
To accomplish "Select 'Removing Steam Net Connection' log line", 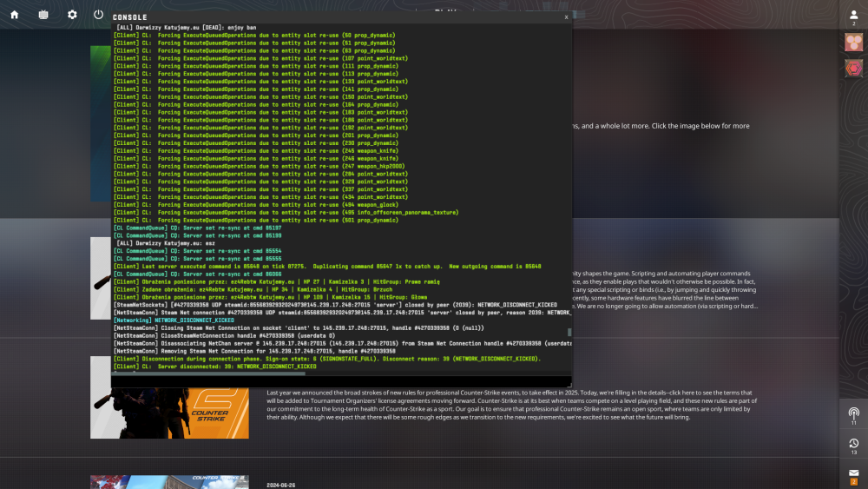I will coord(254,351).
